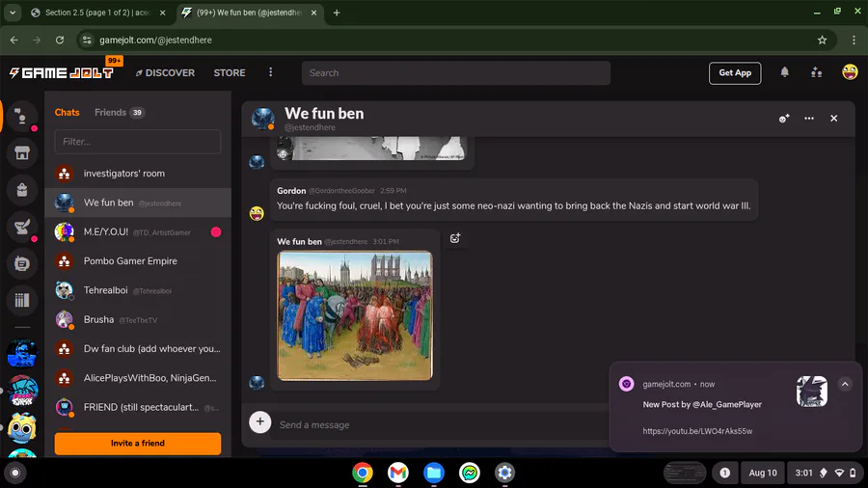
Task: Open the AlicePlaysWithBoo, NinjaGen... chat
Action: coord(138,378)
